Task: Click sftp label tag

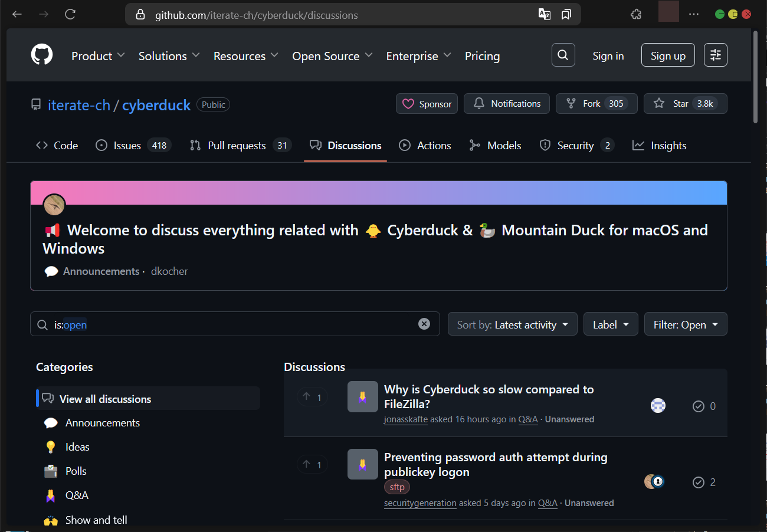Action: pos(397,487)
